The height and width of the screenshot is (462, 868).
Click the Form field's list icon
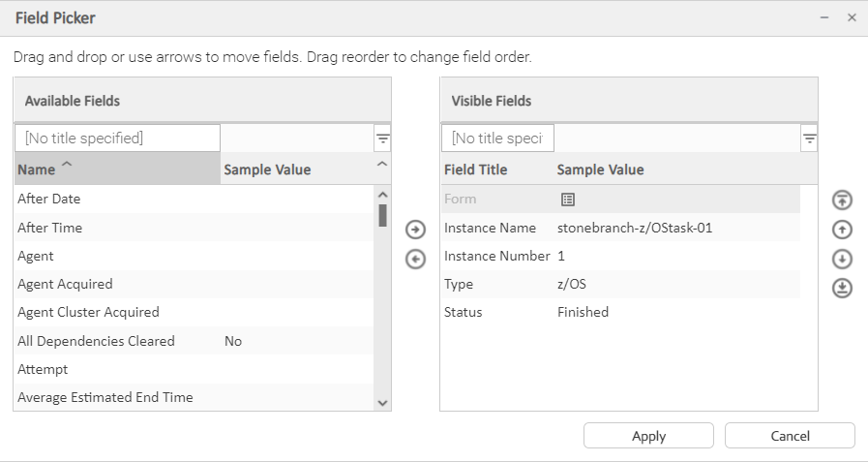click(568, 200)
